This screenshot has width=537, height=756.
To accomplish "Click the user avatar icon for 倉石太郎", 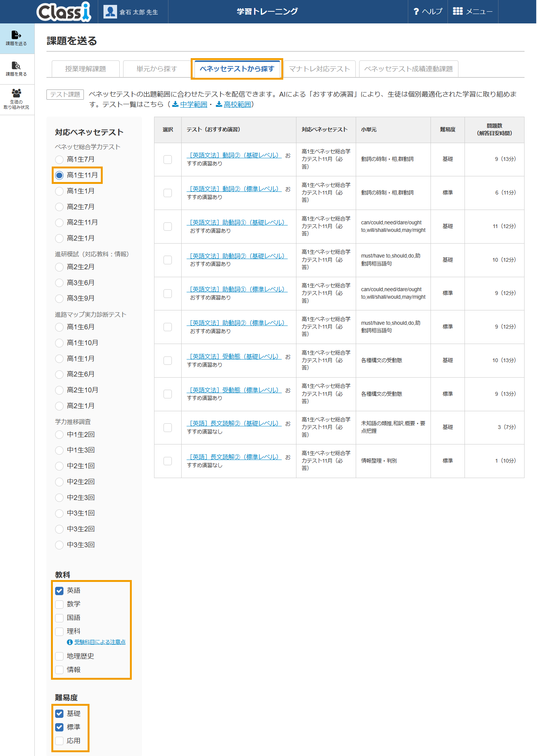I will [110, 12].
